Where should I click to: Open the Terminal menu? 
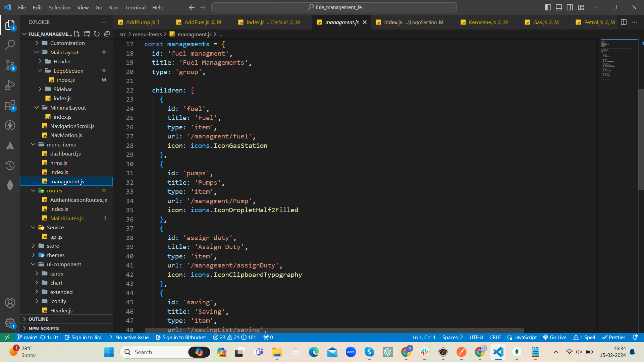[135, 7]
